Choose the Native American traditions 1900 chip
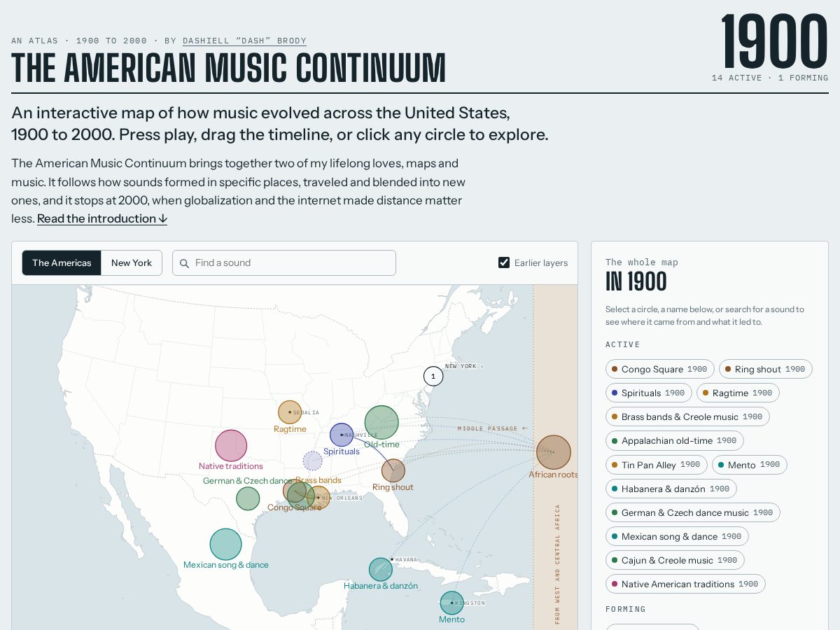 coord(685,584)
